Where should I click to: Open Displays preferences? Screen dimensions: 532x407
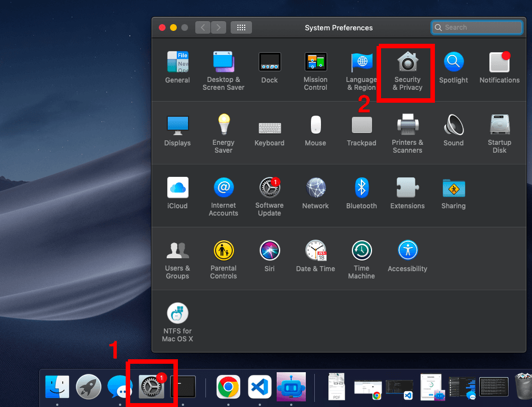[177, 131]
